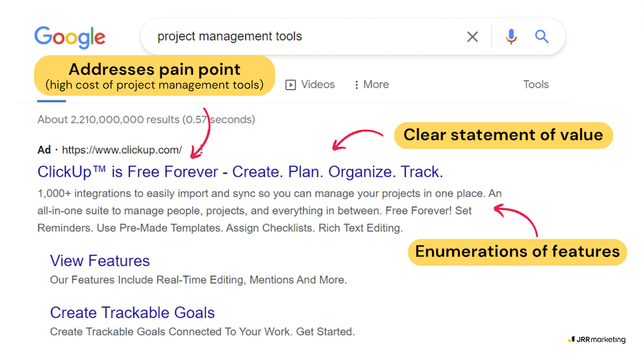644x360 pixels.
Task: Open the Create Trackable Goals sitelink
Action: (x=132, y=313)
